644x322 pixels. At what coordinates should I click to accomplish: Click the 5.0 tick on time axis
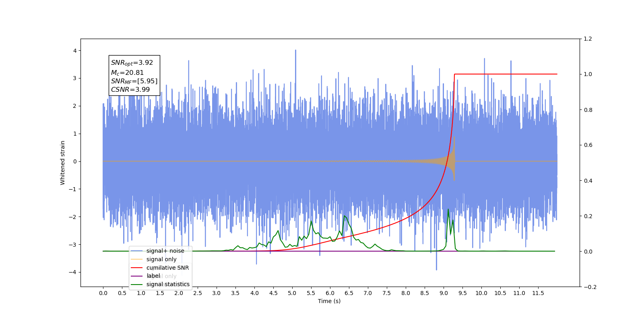tap(292, 293)
